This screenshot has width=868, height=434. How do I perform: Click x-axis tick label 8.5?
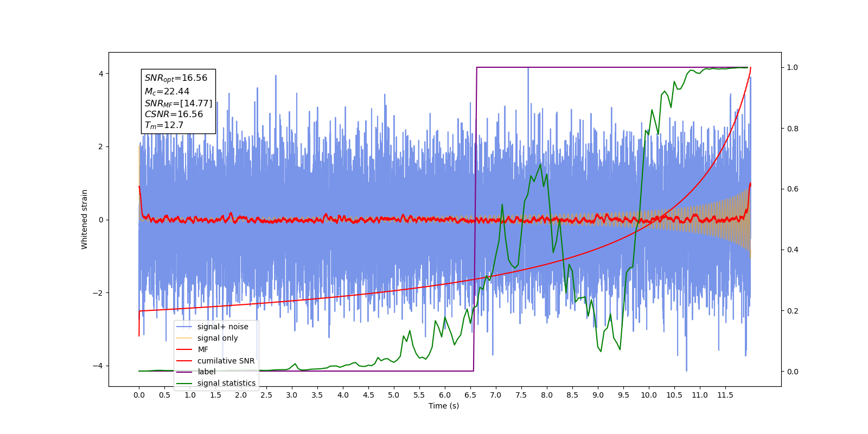[572, 395]
